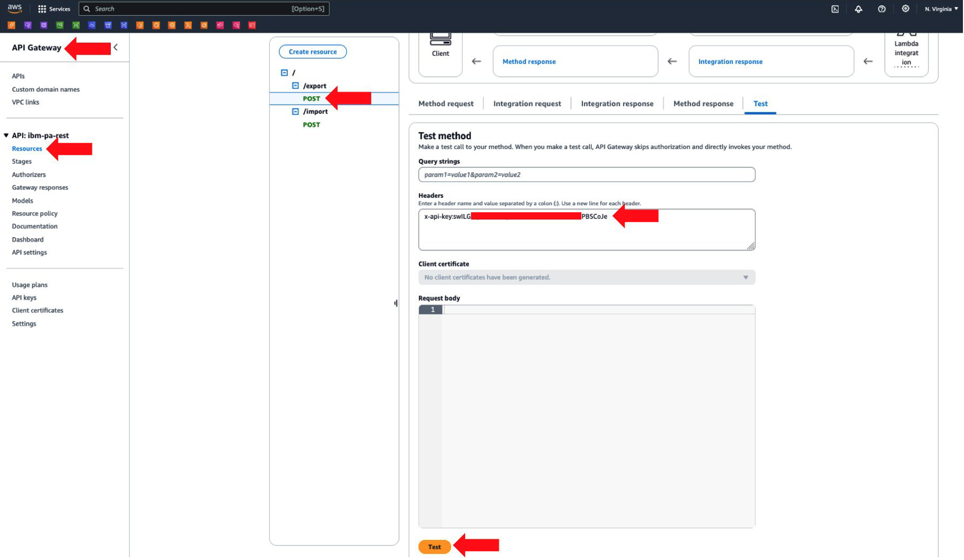Open Gateway responses
The image size is (964, 560).
(41, 188)
